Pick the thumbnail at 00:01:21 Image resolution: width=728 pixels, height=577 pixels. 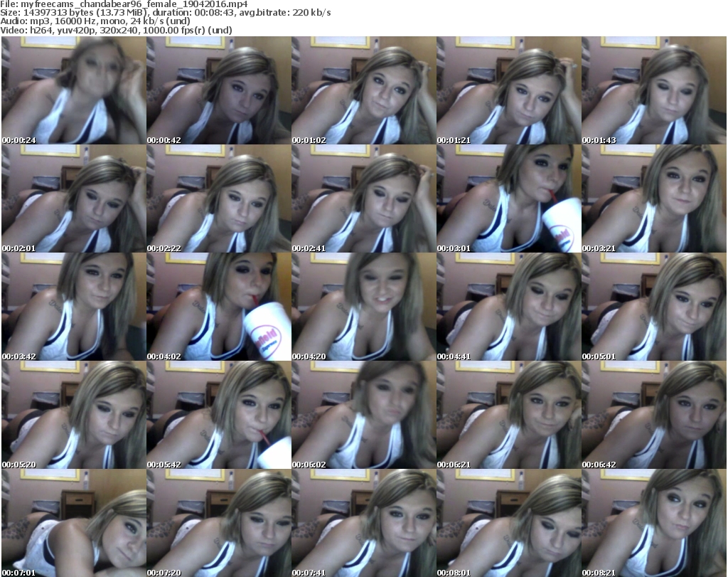(509, 90)
